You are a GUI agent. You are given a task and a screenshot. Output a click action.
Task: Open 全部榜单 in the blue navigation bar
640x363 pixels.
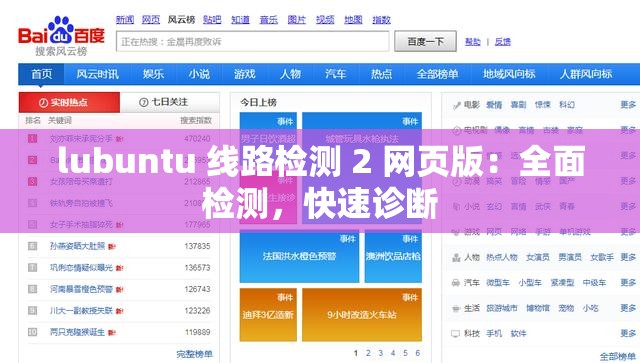point(437,74)
